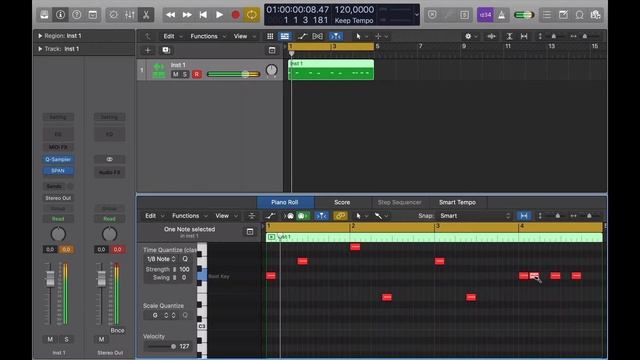The width and height of the screenshot is (640, 360).
Task: Toggle Piano Roll automation curve icon
Action: click(270, 216)
